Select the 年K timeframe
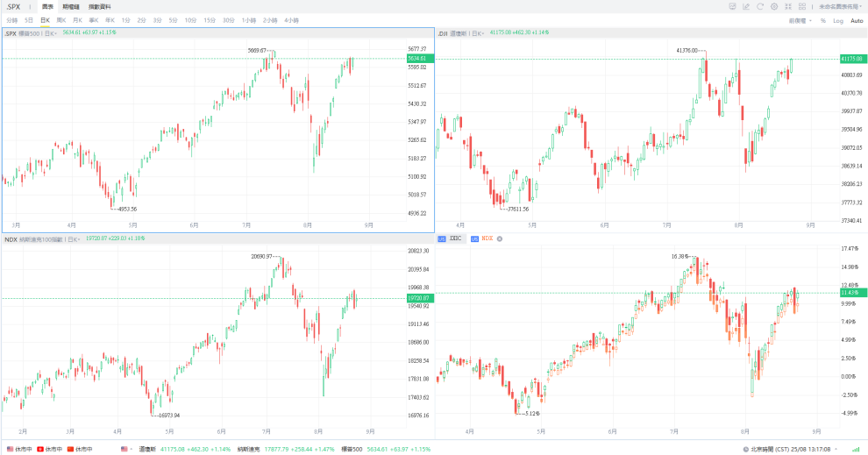 [110, 20]
